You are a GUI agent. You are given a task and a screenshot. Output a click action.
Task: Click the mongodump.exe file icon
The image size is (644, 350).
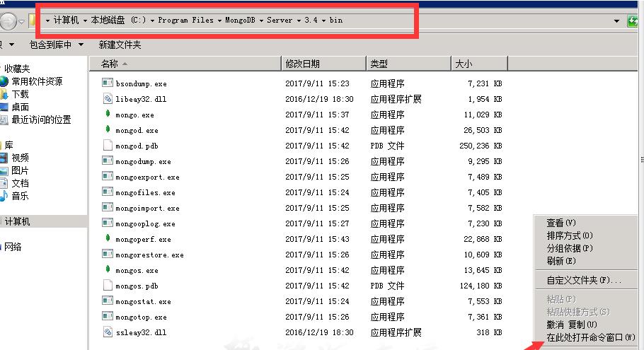tap(107, 161)
